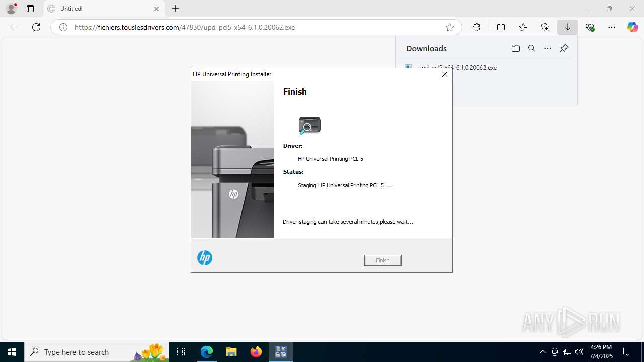Open Task View on the taskbar
Viewport: 644px width, 362px height.
pos(181,352)
